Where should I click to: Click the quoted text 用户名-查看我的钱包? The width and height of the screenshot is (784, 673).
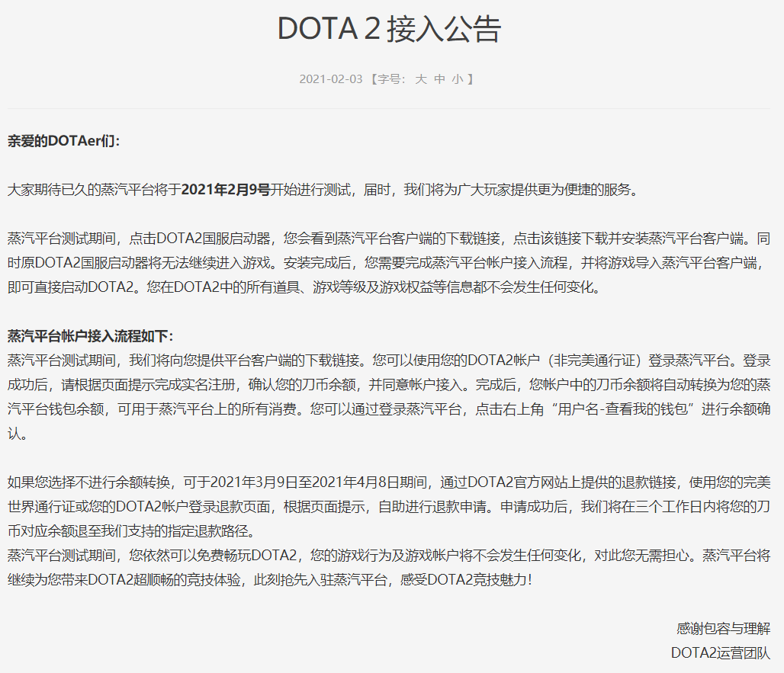tap(622, 409)
